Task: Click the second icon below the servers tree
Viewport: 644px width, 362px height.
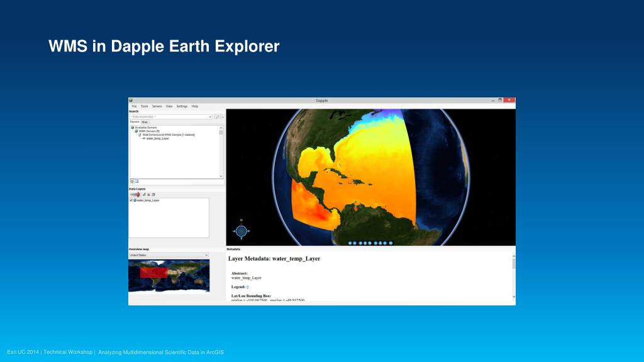Action: (x=136, y=181)
